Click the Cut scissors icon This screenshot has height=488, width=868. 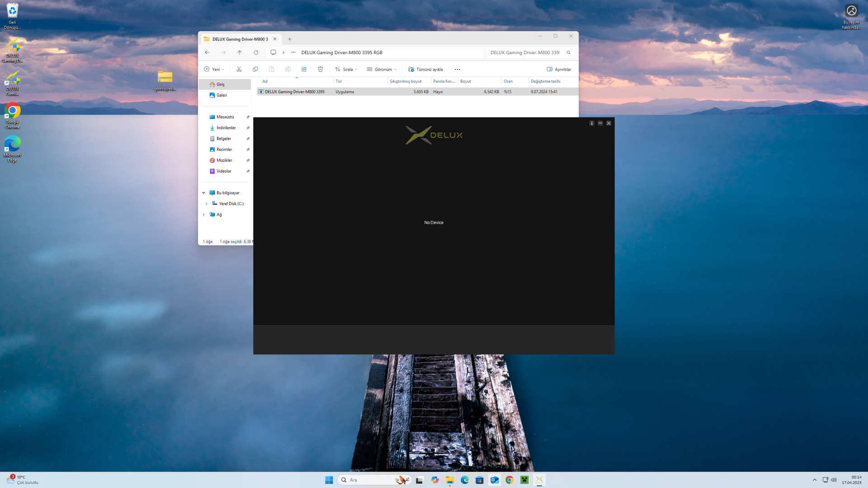239,69
